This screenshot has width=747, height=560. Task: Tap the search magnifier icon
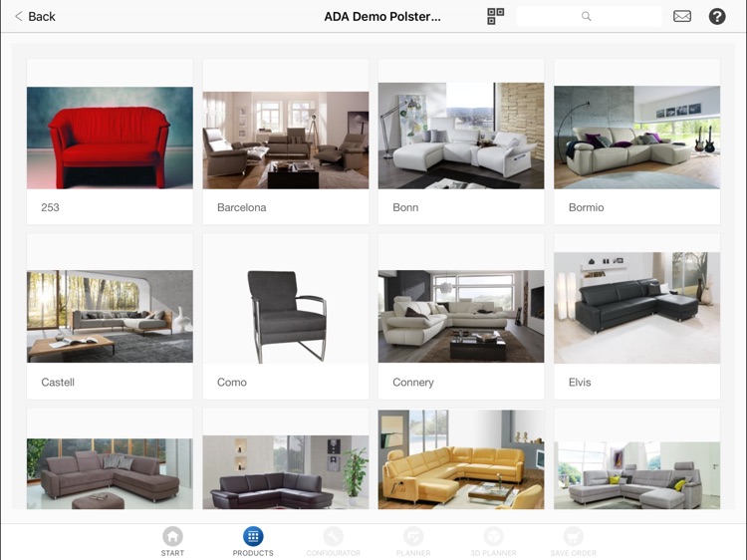coord(587,16)
